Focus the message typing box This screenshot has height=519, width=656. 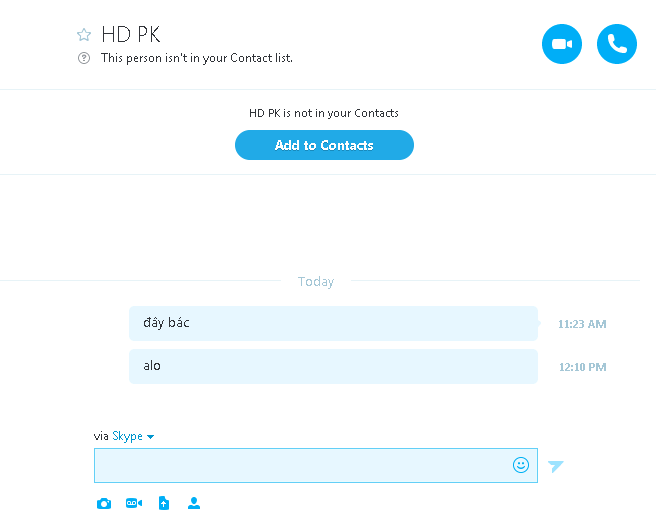(300, 465)
